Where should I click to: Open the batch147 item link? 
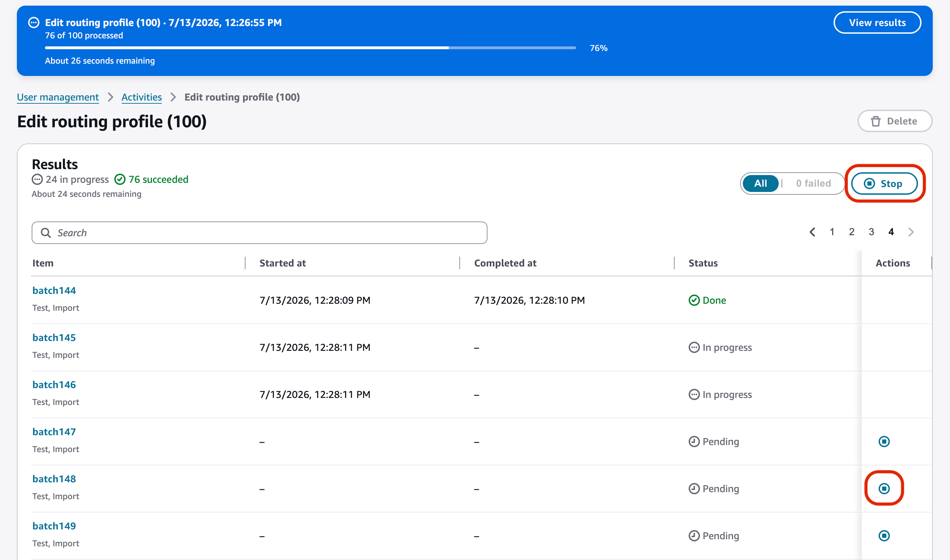(54, 432)
